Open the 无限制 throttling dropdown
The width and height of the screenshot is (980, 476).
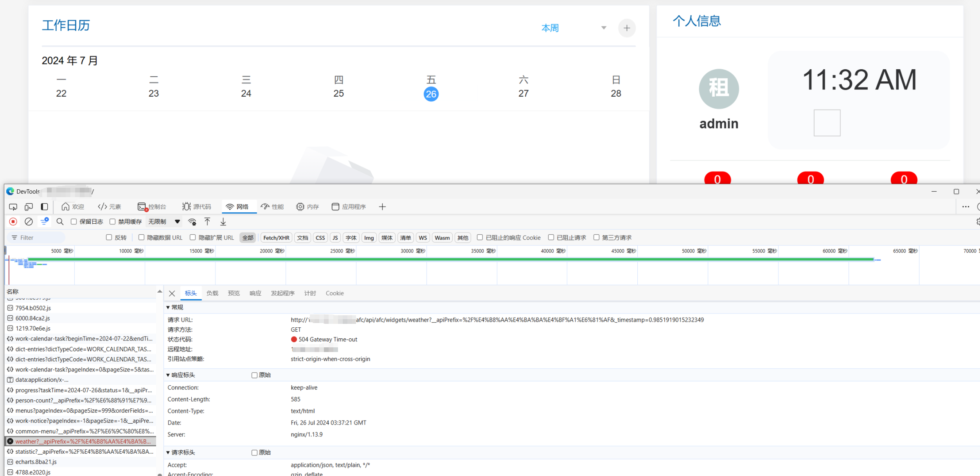click(164, 222)
